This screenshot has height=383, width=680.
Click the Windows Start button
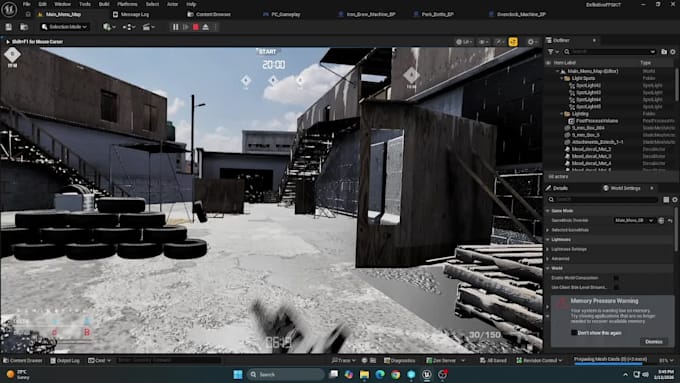[238, 374]
